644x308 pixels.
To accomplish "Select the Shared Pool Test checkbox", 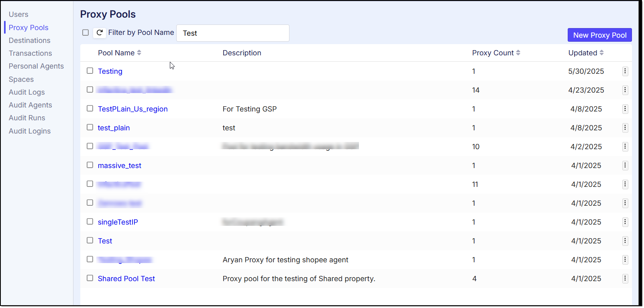I will [90, 278].
